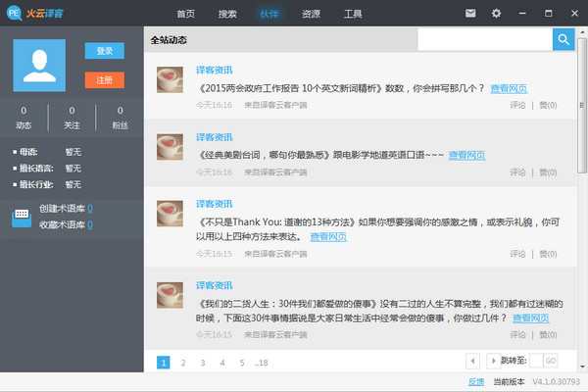This screenshot has width=588, height=392.
Task: Click the scrollbar down arrow
Action: tap(582, 367)
